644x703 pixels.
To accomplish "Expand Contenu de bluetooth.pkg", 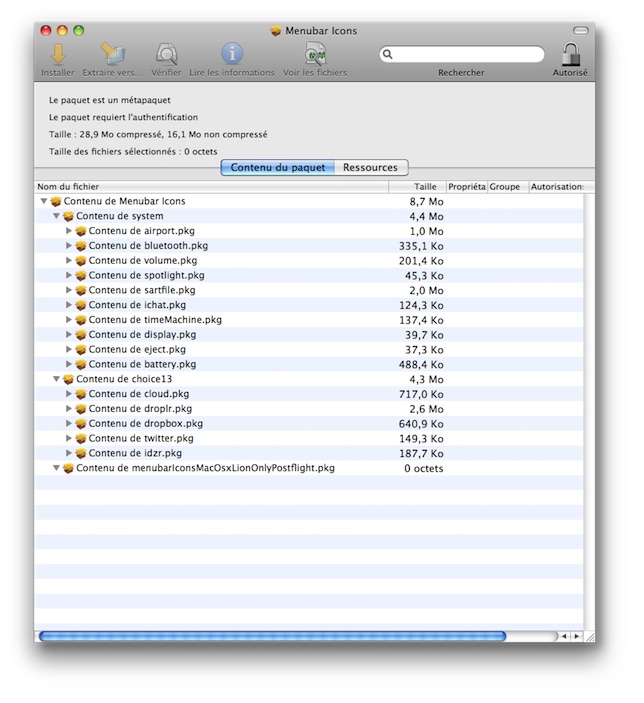I will pos(69,245).
